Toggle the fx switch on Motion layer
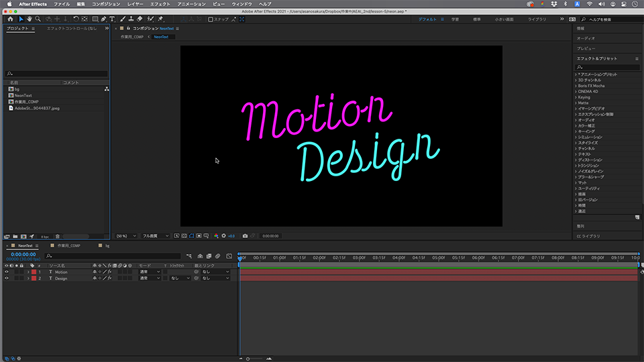This screenshot has height=362, width=644. click(109, 271)
